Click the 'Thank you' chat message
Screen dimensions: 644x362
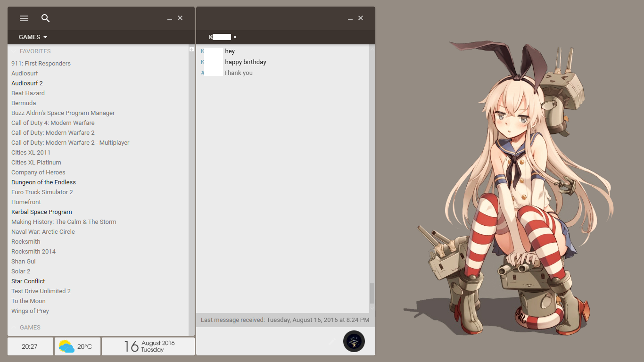click(238, 73)
